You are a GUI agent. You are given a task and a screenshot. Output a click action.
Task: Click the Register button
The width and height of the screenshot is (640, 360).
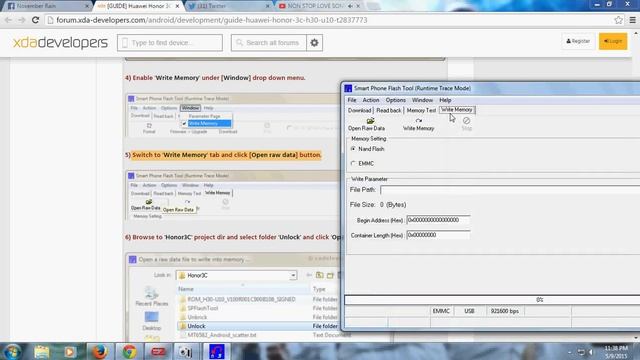578,41
